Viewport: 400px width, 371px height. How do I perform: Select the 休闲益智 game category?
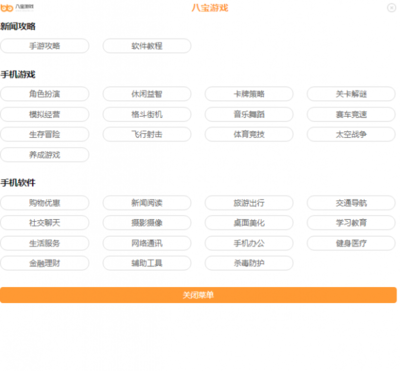point(147,94)
